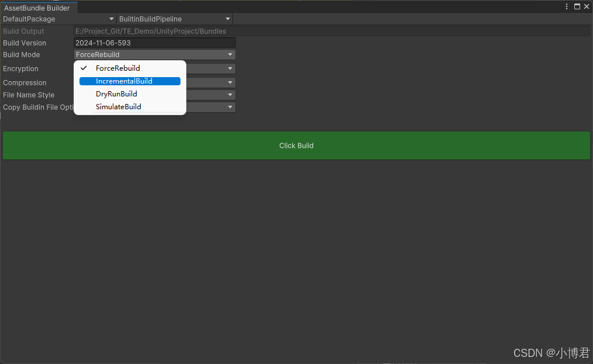The width and height of the screenshot is (593, 364).
Task: Maximize the AssetBundle Builder window
Action: coord(577,6)
